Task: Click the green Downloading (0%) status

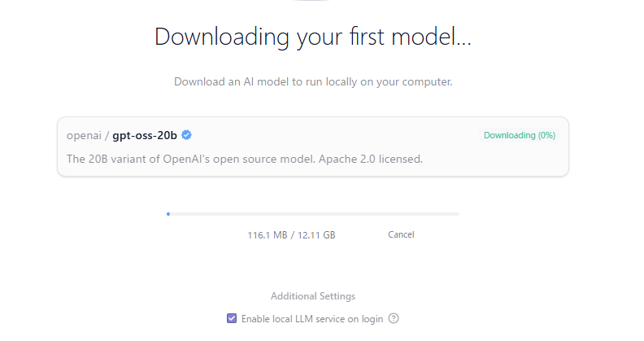Action: point(520,135)
